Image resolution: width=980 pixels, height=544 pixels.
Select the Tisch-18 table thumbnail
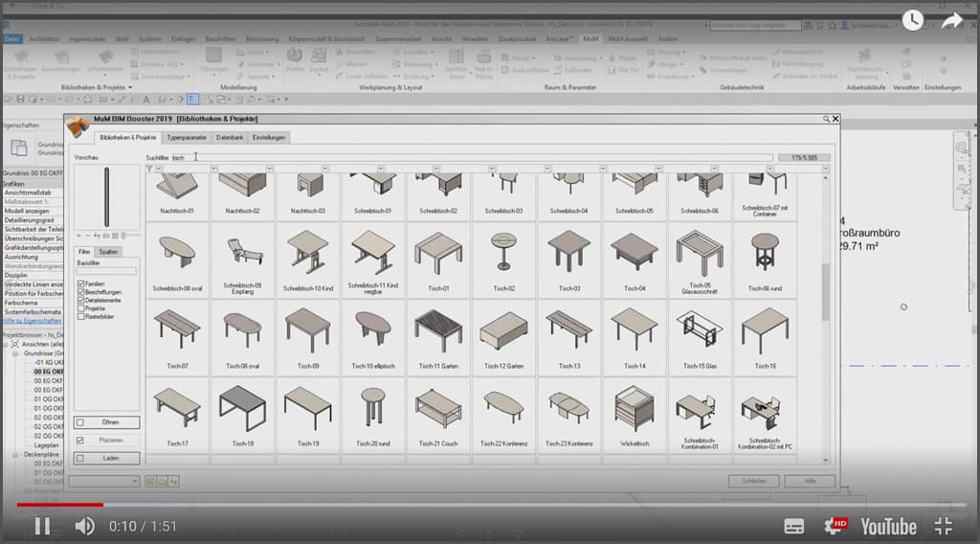coord(242,414)
